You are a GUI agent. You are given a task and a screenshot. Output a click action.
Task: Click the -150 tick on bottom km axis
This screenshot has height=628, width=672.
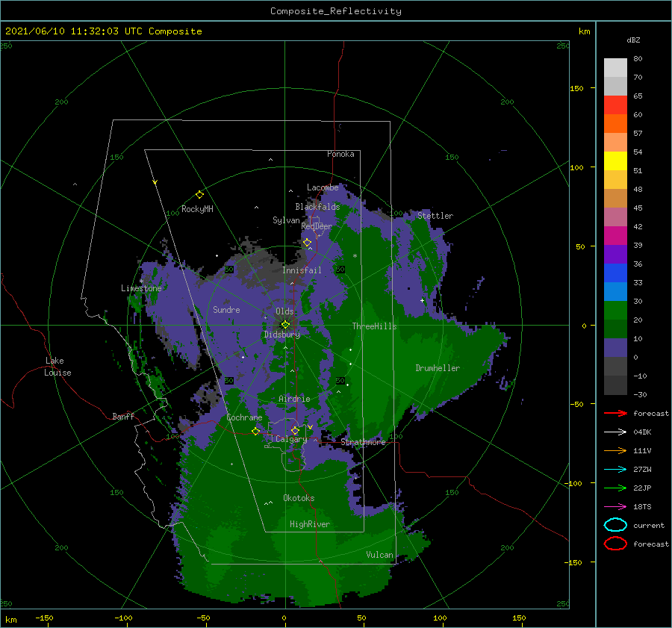(44, 618)
